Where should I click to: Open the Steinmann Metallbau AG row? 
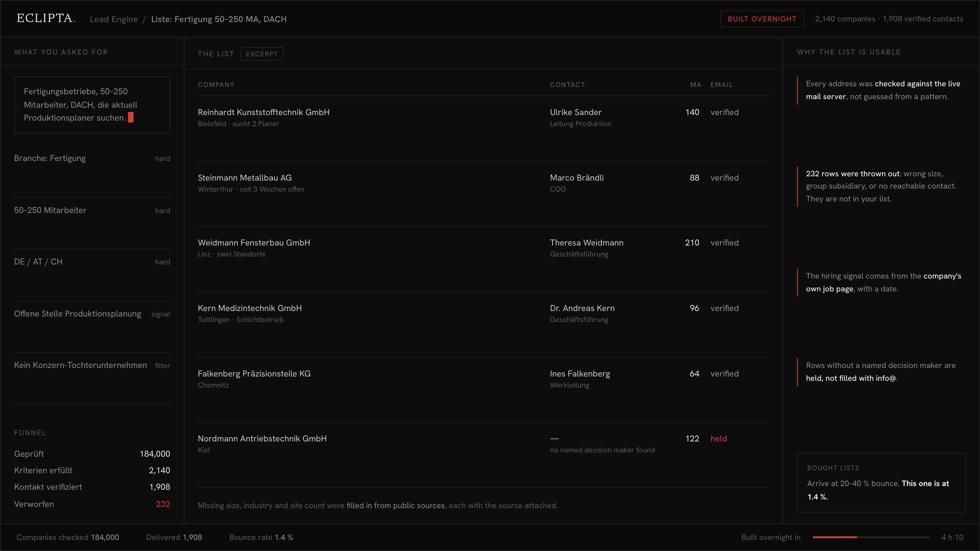483,183
